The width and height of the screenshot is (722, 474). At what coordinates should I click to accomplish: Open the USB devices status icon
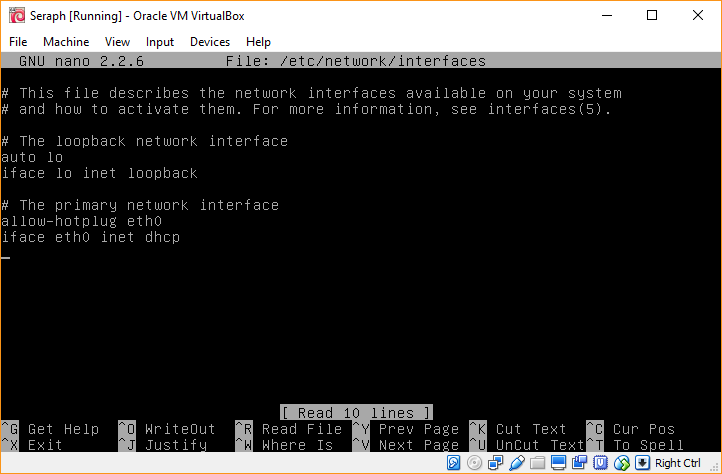(x=514, y=463)
